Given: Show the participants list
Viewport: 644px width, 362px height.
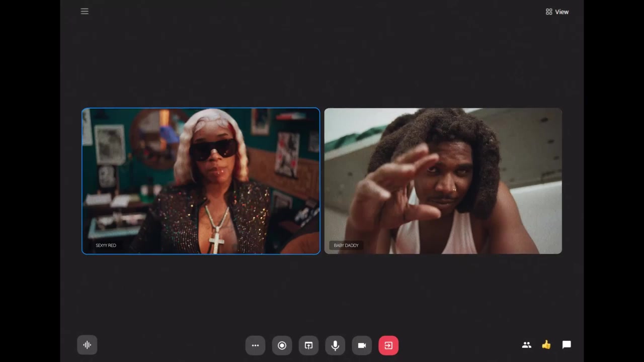Looking at the screenshot, I should click(x=527, y=345).
